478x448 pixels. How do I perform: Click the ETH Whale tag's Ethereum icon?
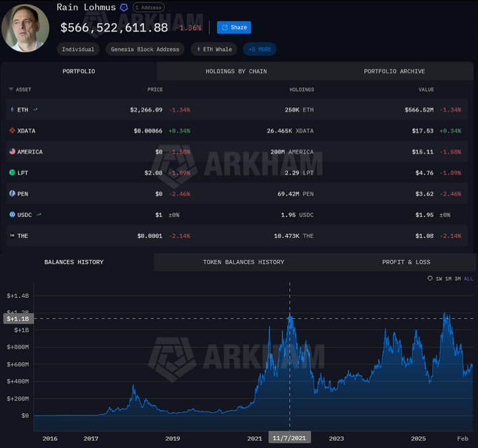[199, 49]
